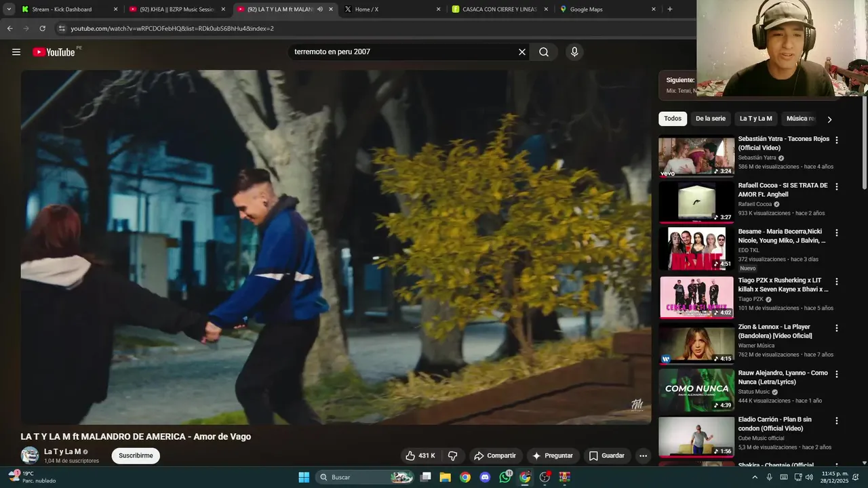
Task: Click the browser address bar URL
Action: [x=172, y=28]
